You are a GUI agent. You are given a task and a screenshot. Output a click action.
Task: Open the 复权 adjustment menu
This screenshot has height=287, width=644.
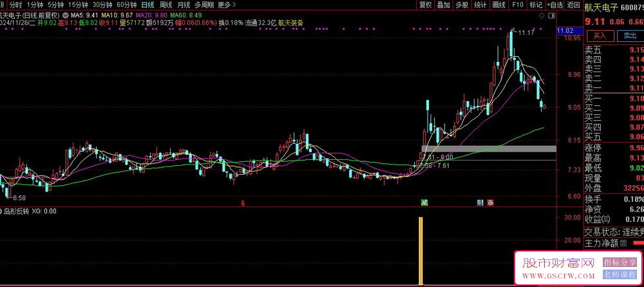coord(425,5)
